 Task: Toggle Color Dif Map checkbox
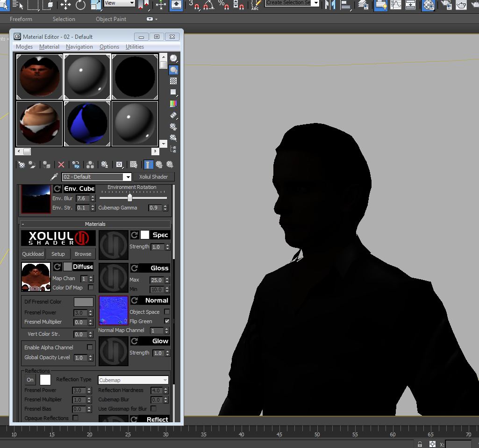(91, 287)
